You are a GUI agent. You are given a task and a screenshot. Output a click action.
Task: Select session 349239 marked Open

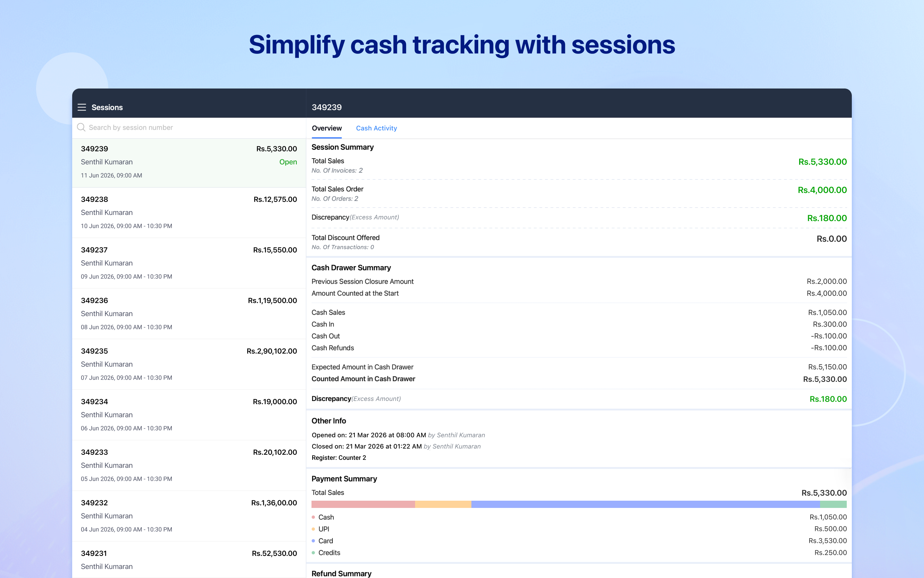(x=189, y=163)
